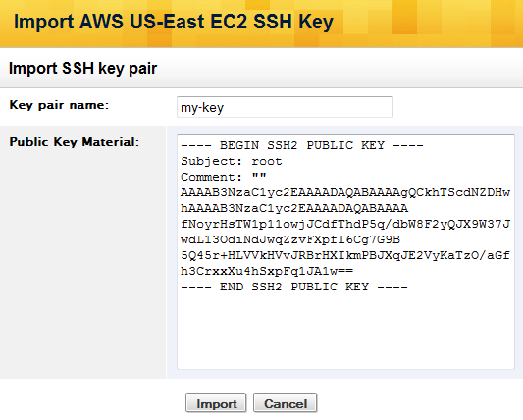Image resolution: width=523 pixels, height=420 pixels.
Task: Place cursor on the 'Subject: root' line
Action: (x=232, y=162)
